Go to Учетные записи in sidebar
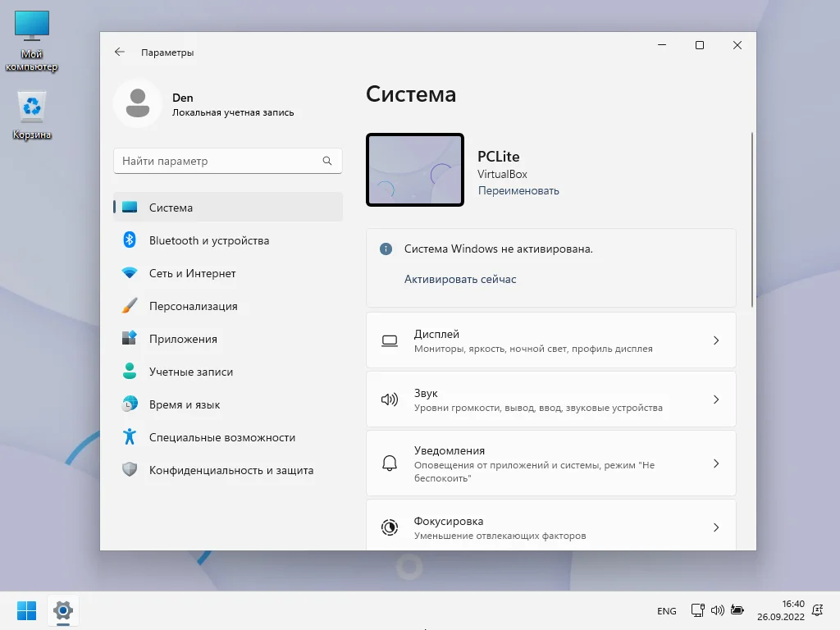This screenshot has width=840, height=630. point(228,372)
